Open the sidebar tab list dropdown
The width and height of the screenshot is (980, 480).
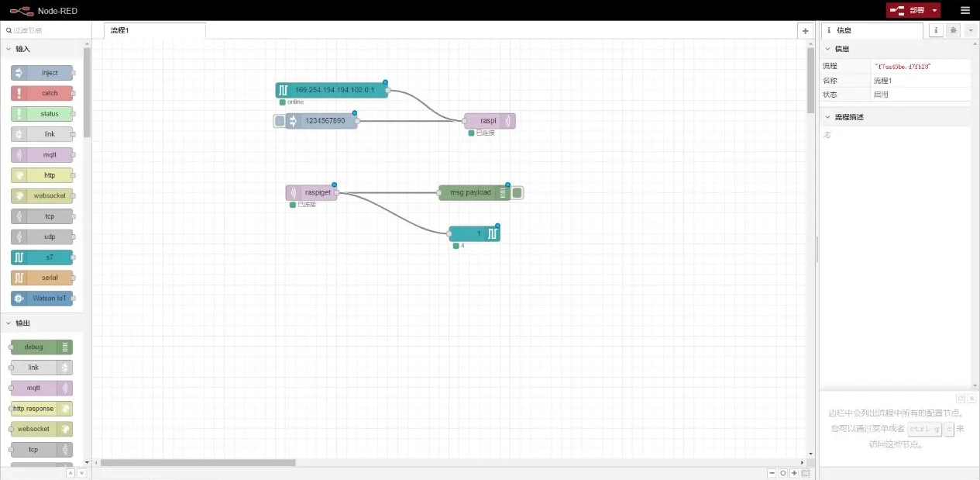[x=971, y=30]
